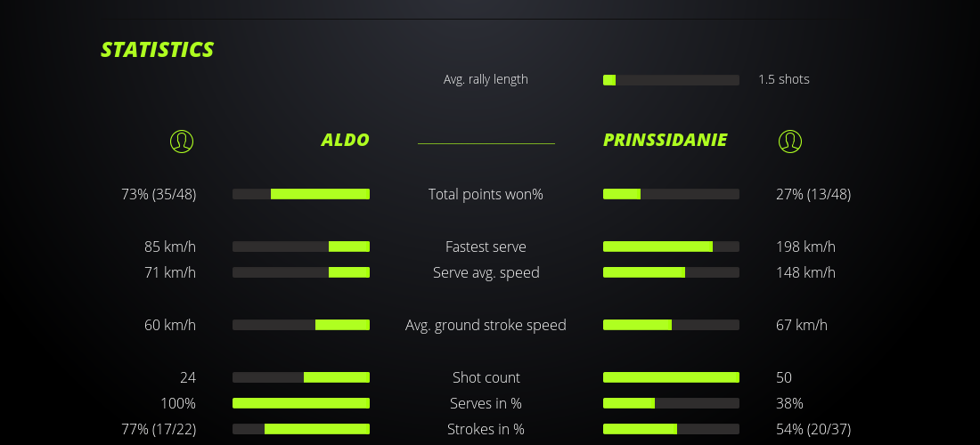Screen dimensions: 980x445
Task: Click Prinssidanie's Total points won bar
Action: (x=671, y=194)
